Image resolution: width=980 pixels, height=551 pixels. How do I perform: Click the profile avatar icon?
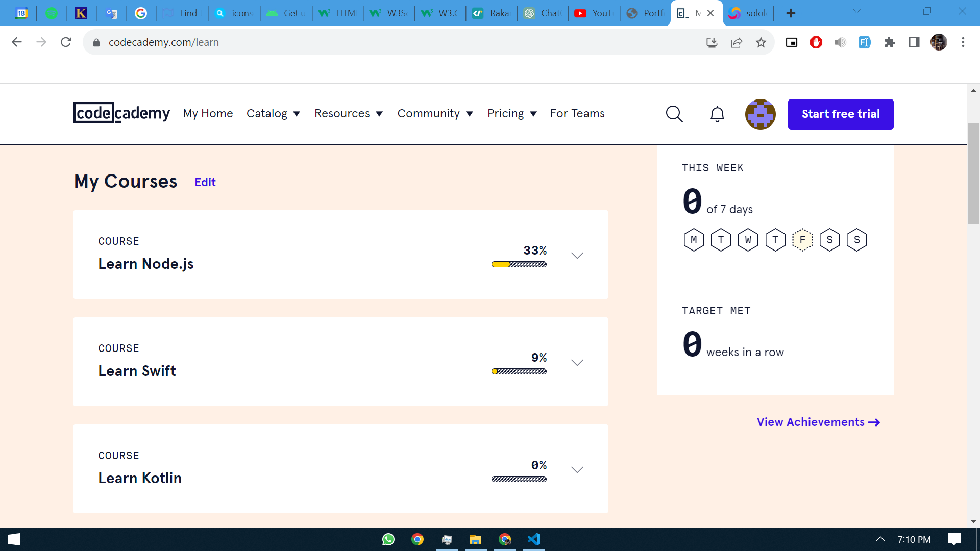pos(760,114)
